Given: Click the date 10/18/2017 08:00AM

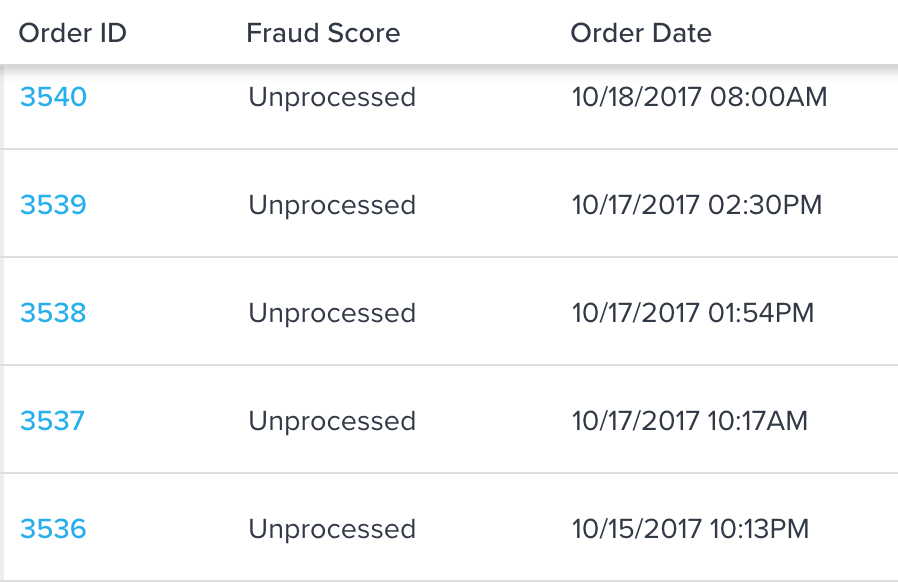Looking at the screenshot, I should [x=699, y=97].
